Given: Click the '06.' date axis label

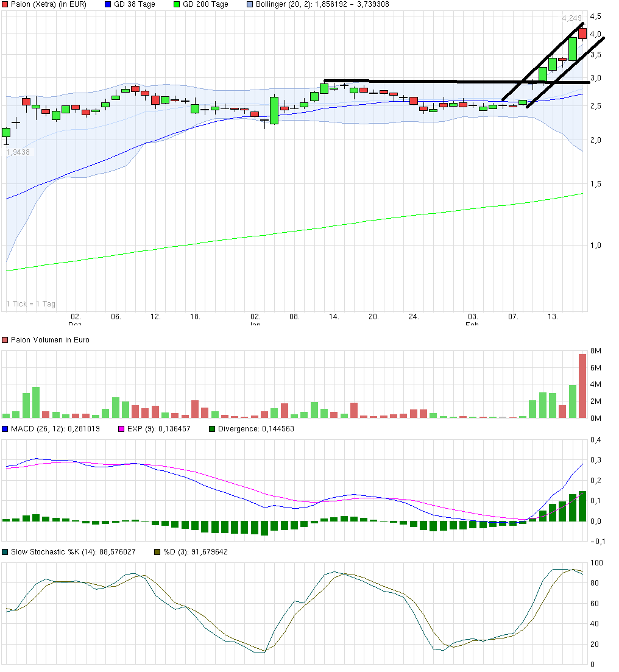Looking at the screenshot, I should (116, 317).
